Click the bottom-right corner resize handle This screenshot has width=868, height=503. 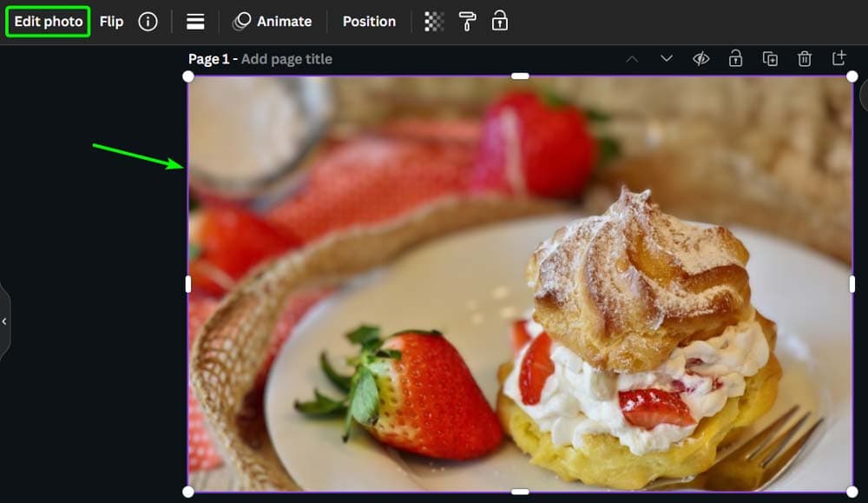coord(852,492)
